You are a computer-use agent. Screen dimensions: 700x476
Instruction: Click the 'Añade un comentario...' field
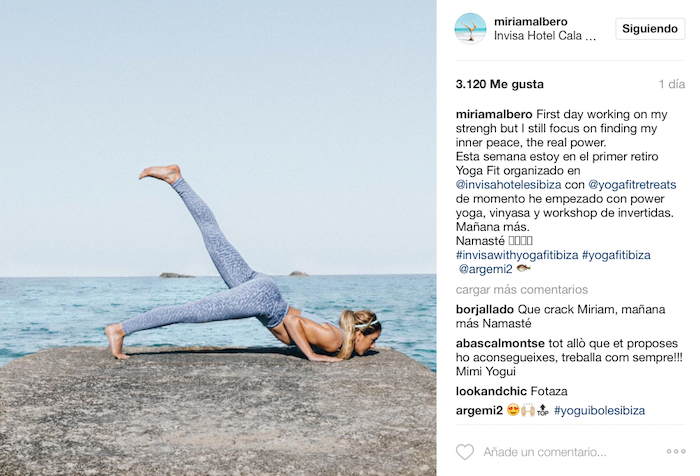(x=545, y=452)
